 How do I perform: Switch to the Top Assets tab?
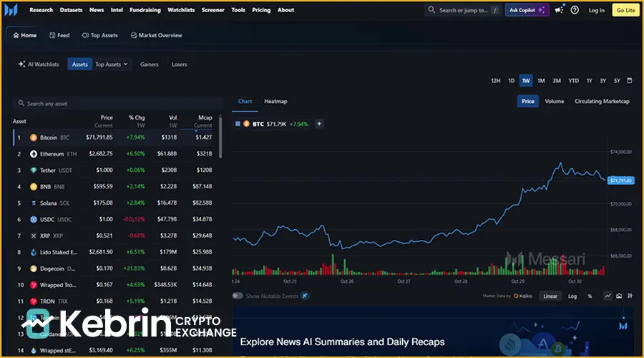(x=99, y=35)
